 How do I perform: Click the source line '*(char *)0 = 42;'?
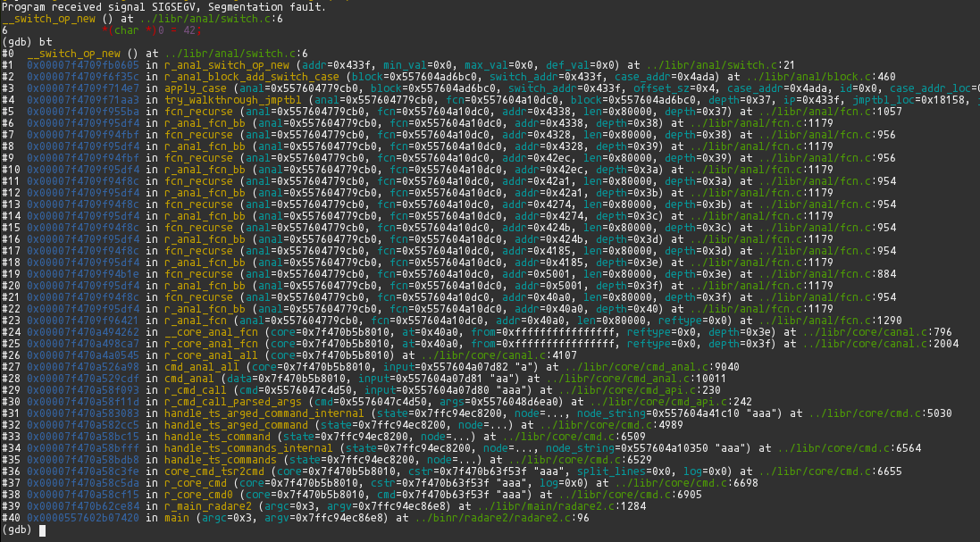[x=152, y=30]
